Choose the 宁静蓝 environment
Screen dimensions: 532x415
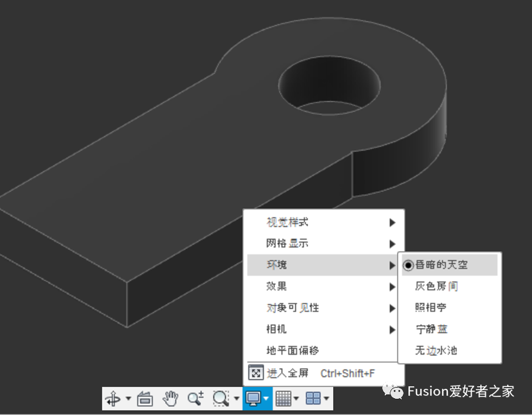coord(449,329)
